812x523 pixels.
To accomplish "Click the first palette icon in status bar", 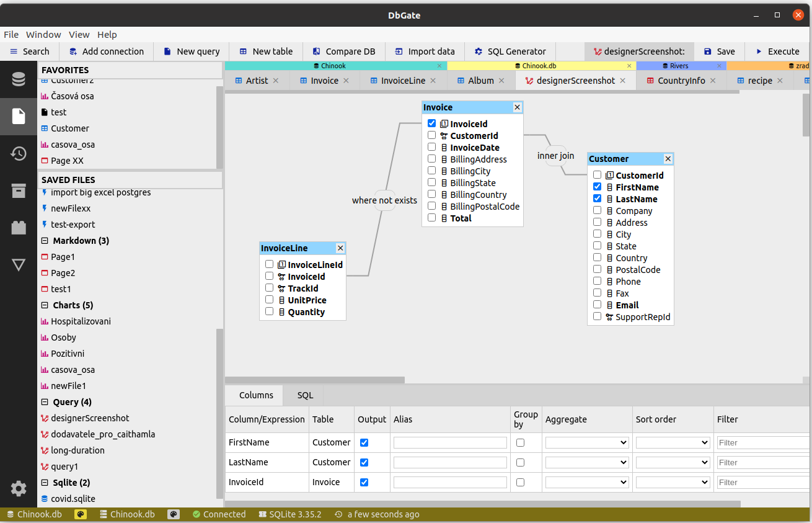I will pyautogui.click(x=80, y=514).
